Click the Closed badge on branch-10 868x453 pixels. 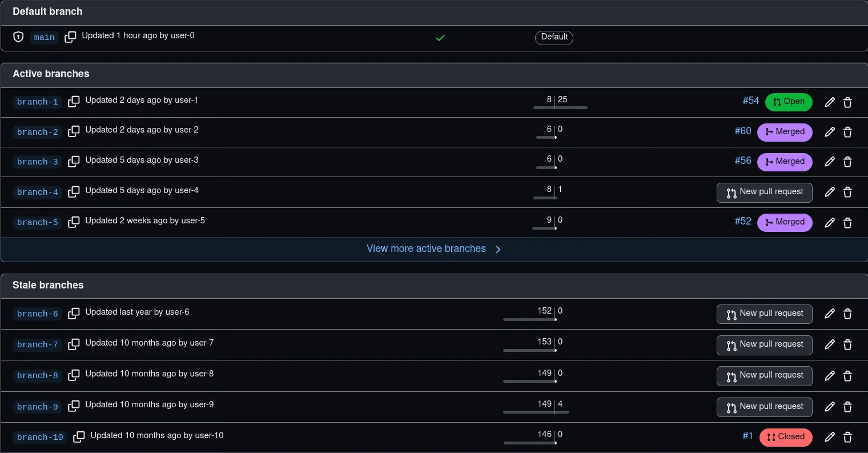(786, 437)
